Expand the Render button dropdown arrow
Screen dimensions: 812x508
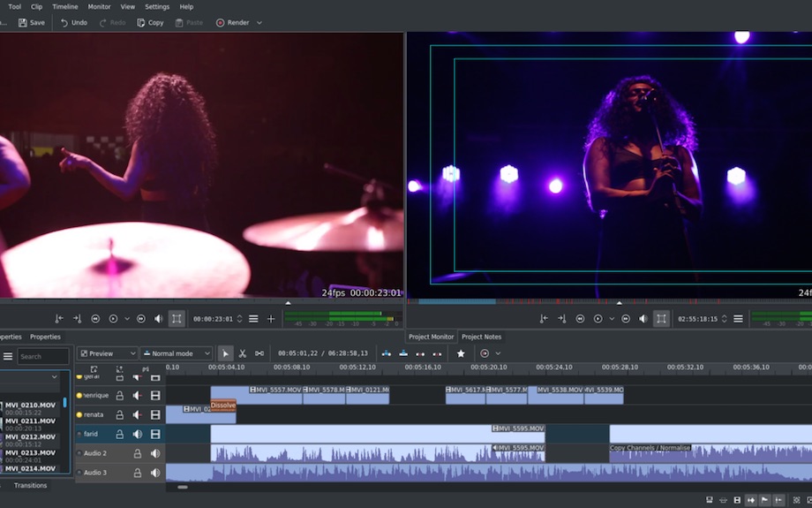(259, 23)
